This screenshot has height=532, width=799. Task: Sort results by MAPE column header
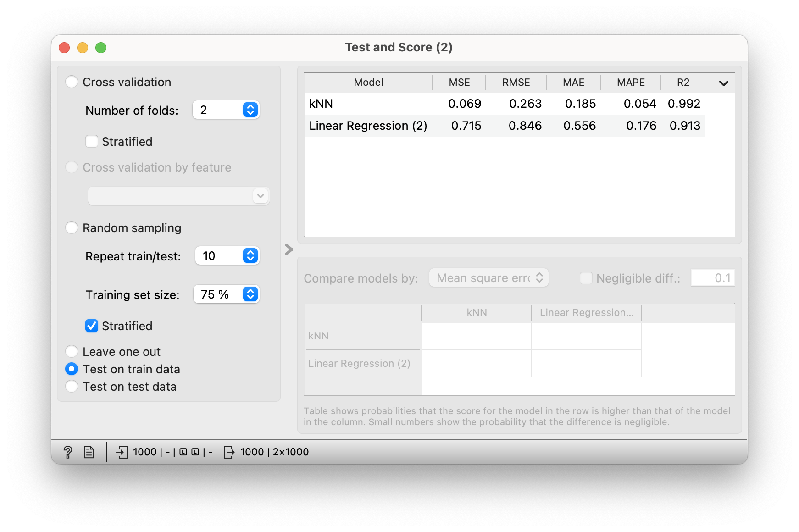pyautogui.click(x=631, y=83)
